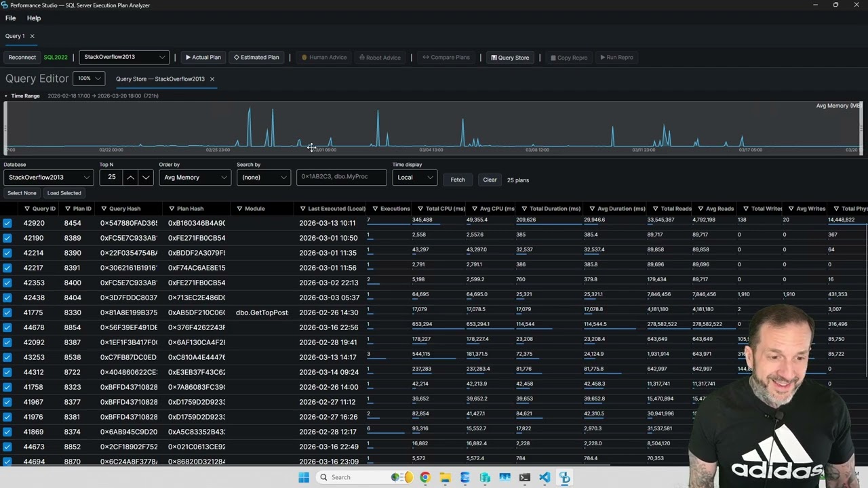Open the Avg Reads column filter
The width and height of the screenshot is (868, 488).
[701, 209]
